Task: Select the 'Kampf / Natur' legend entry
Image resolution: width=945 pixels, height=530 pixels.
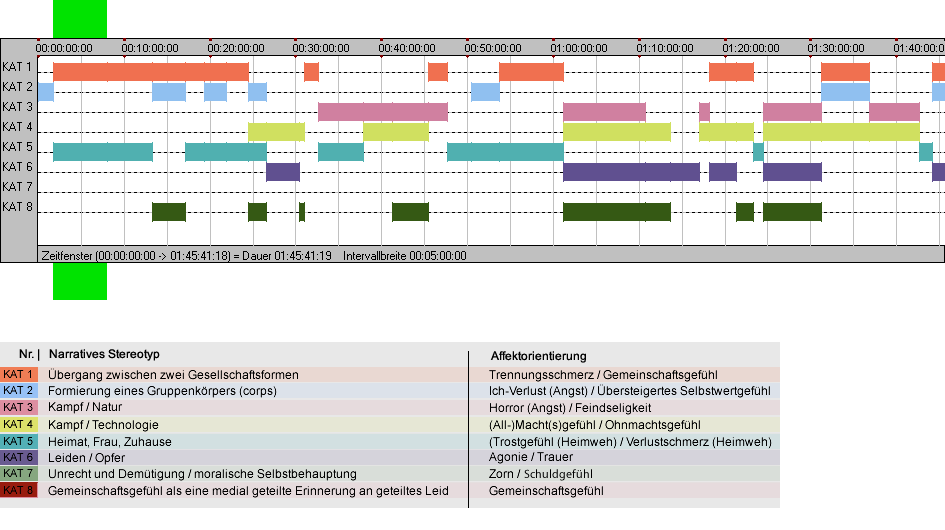Action: pyautogui.click(x=85, y=408)
